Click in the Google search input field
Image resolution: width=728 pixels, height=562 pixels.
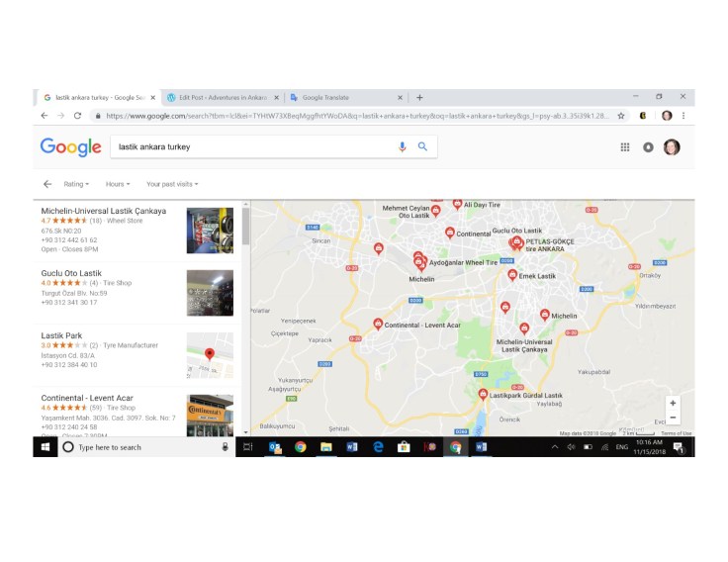click(253, 146)
